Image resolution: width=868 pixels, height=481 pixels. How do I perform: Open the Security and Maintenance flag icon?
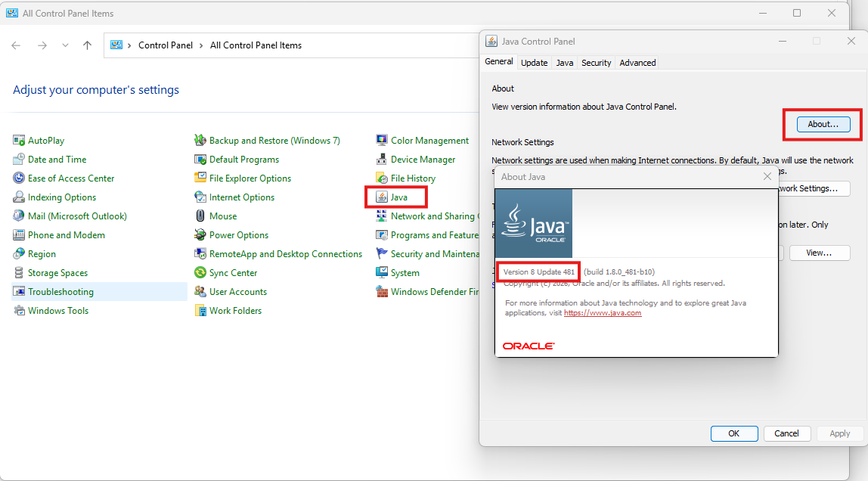[381, 253]
